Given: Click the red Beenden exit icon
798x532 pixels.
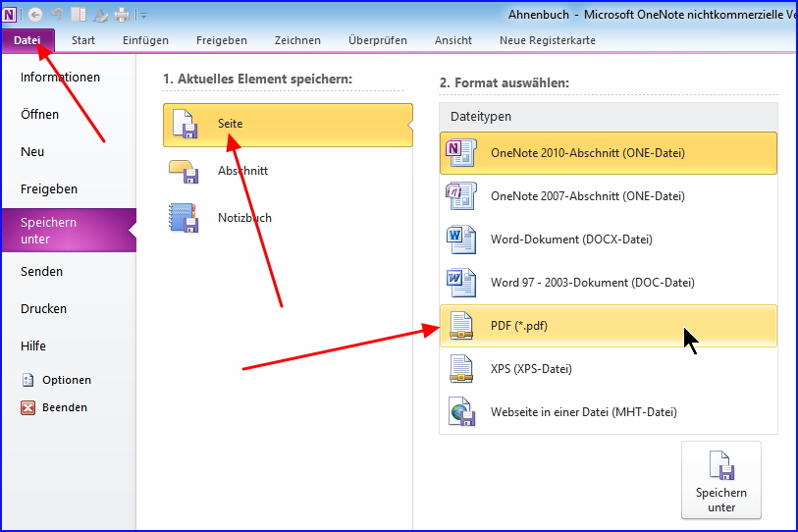Looking at the screenshot, I should tap(28, 407).
